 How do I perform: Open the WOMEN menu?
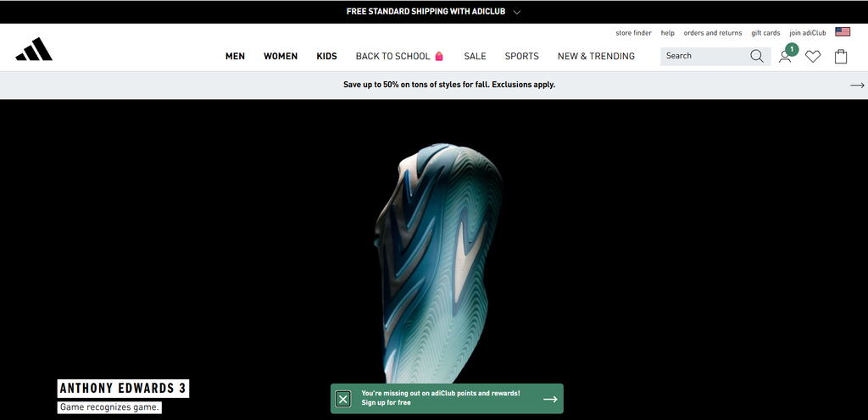pos(281,57)
